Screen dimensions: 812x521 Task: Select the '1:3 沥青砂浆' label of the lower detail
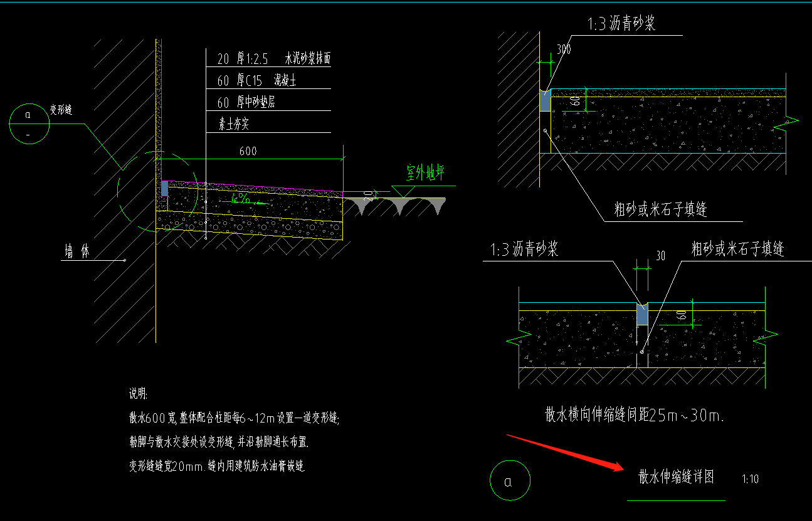coord(524,249)
